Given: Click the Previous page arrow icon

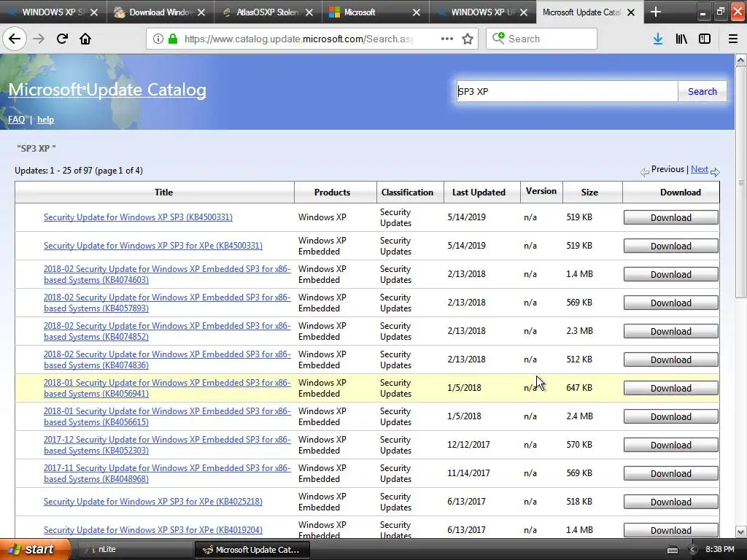Looking at the screenshot, I should pos(645,172).
